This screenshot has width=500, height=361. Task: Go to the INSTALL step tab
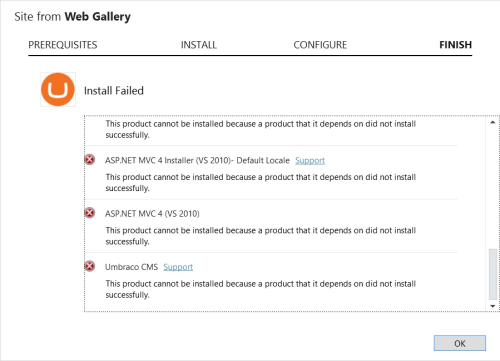click(x=199, y=45)
